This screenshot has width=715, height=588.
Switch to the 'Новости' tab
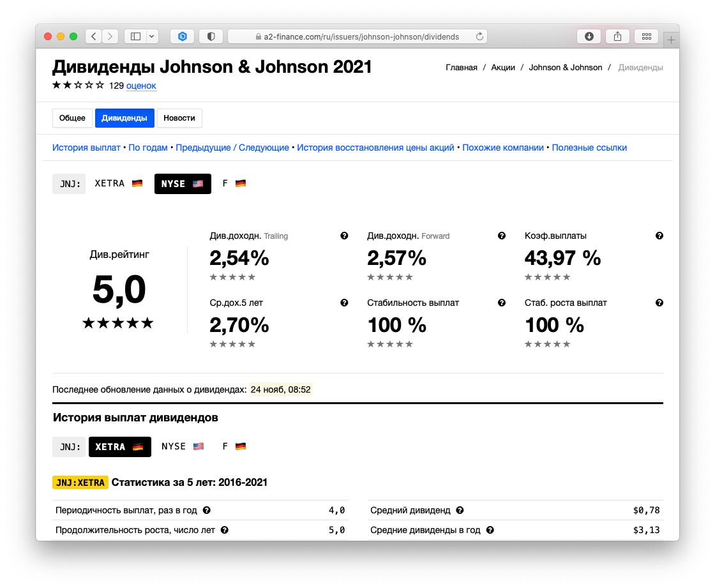tap(179, 118)
